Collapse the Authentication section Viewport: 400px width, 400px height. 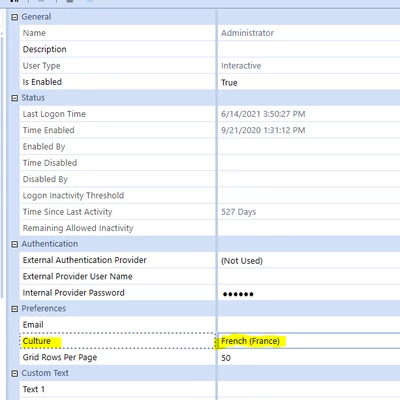click(x=14, y=244)
